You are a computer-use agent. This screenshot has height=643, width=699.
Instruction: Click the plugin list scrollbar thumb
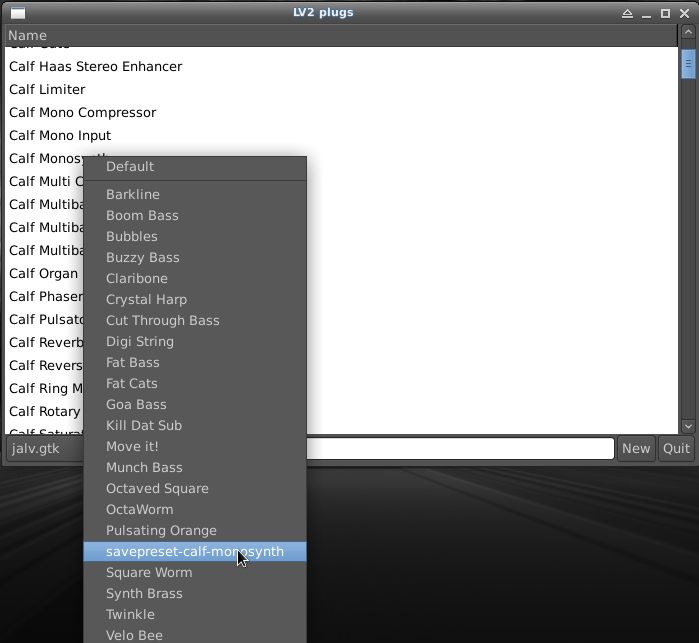[x=688, y=64]
